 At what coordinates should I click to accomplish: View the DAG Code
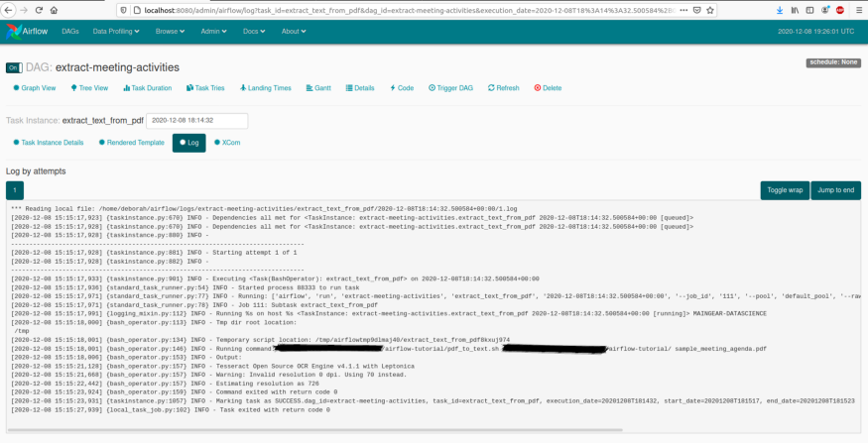point(402,88)
